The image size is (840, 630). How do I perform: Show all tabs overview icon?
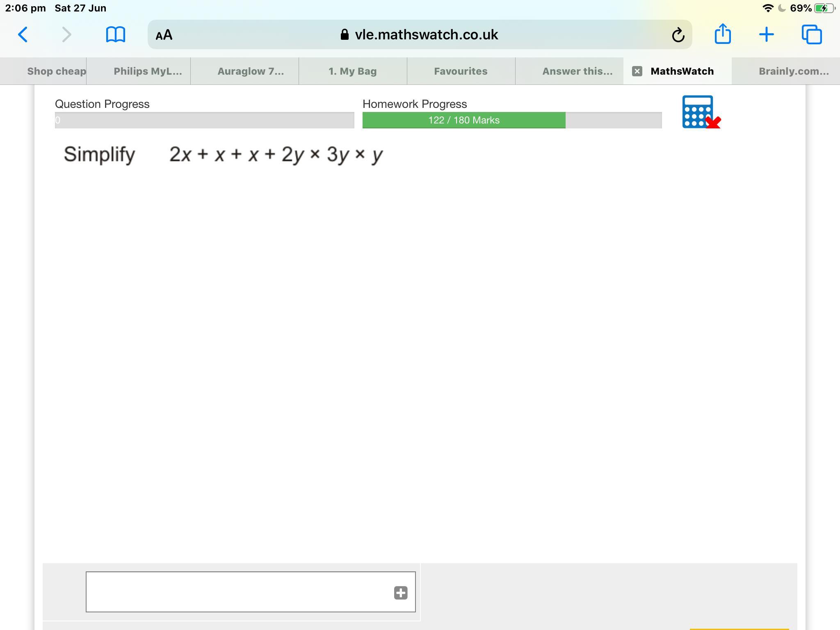812,34
